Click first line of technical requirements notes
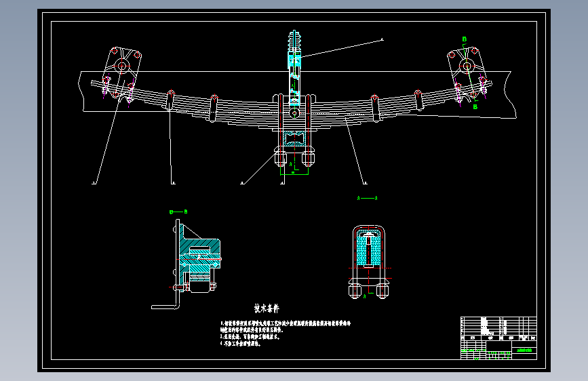The width and height of the screenshot is (588, 381). tap(286, 323)
